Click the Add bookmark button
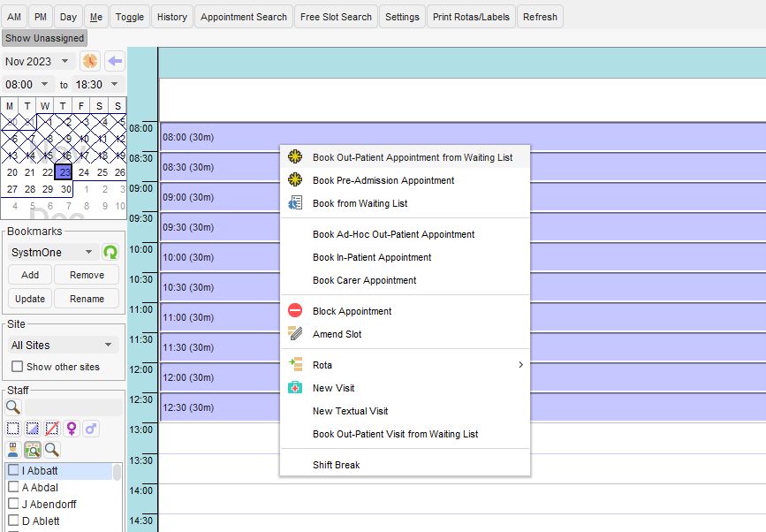766x532 pixels. (30, 275)
